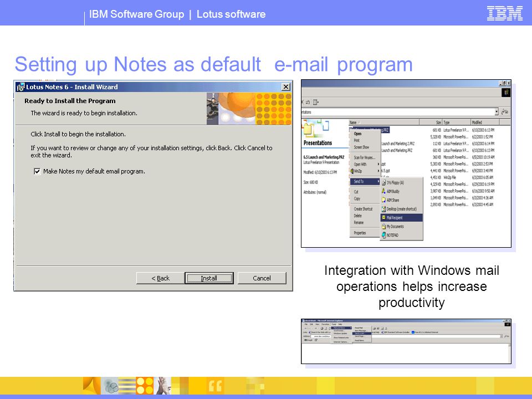
Task: Select Scan for Viruses... in context menu
Action: [365, 157]
